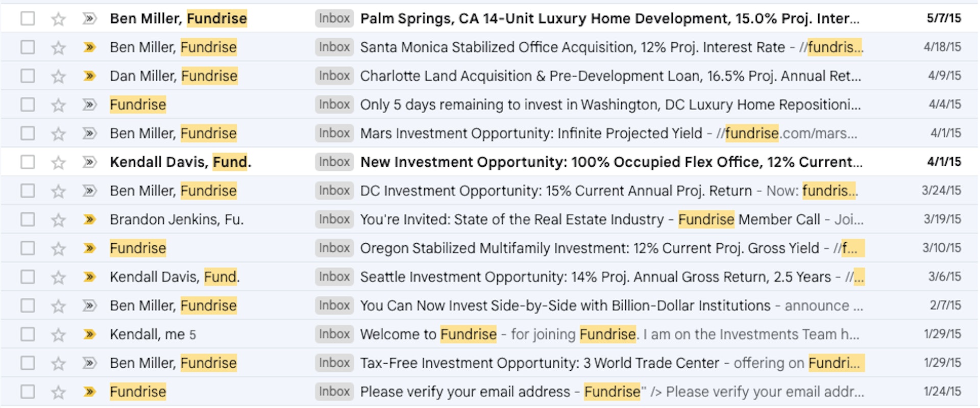Image resolution: width=980 pixels, height=408 pixels.
Task: Star the Mars Investment Opportunity email
Action: coord(59,134)
